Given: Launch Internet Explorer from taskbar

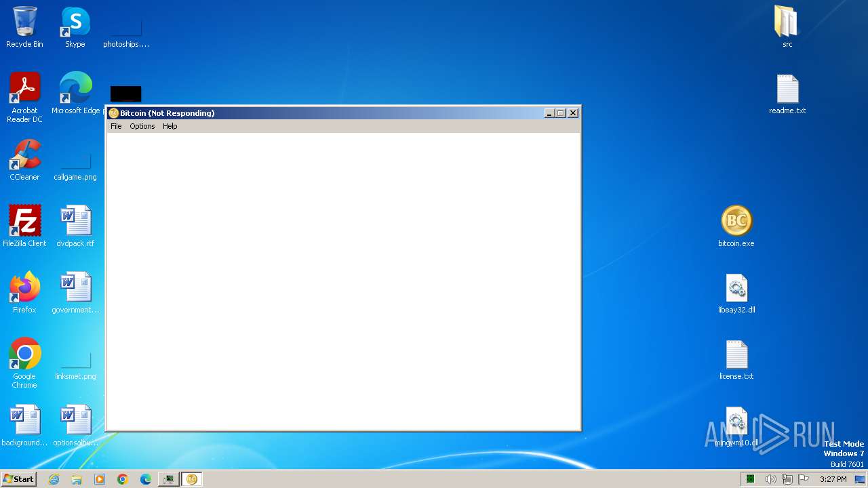Looking at the screenshot, I should tap(54, 479).
